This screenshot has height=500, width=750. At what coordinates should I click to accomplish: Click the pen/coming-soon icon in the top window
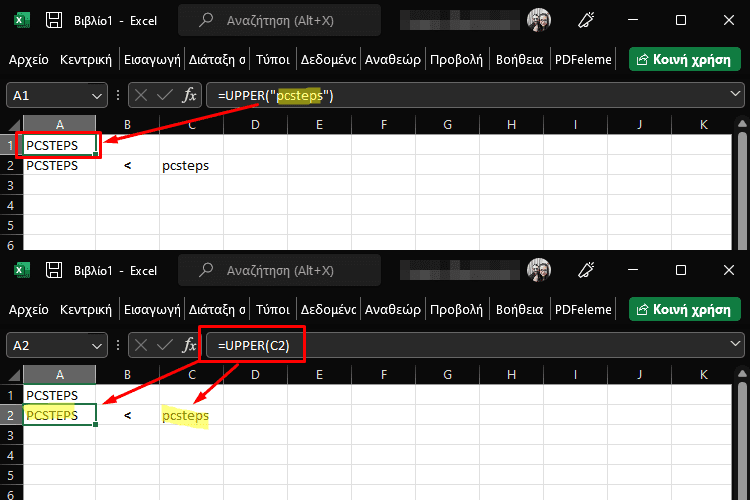[x=586, y=20]
